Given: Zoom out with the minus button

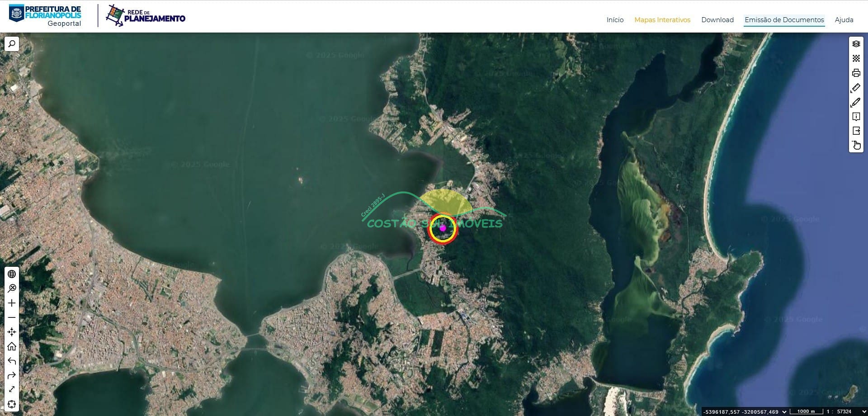Looking at the screenshot, I should tap(12, 317).
